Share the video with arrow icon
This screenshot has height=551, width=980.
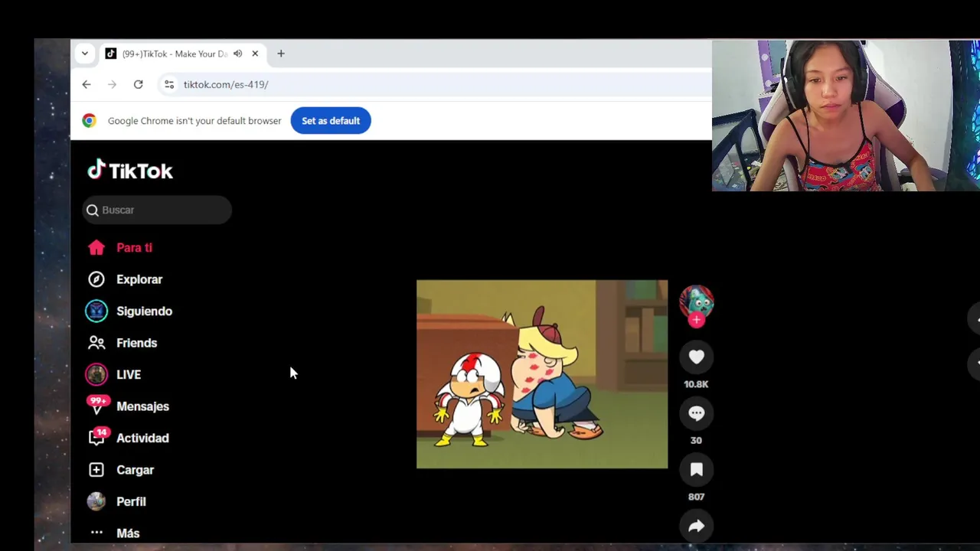click(696, 526)
